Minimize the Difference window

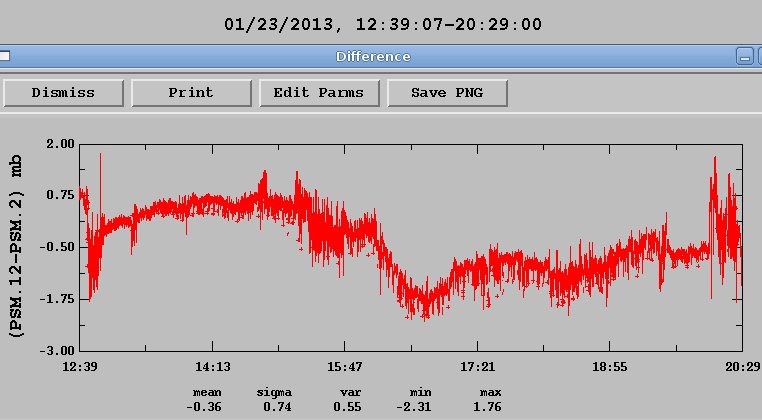click(x=745, y=56)
